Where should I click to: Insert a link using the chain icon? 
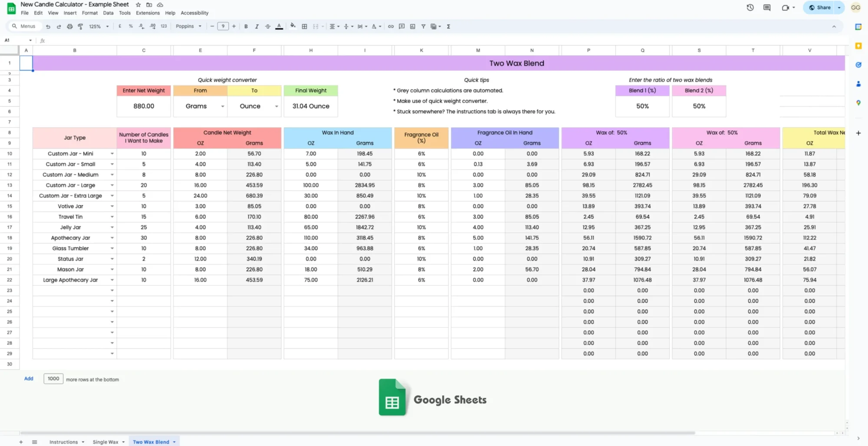pyautogui.click(x=391, y=26)
